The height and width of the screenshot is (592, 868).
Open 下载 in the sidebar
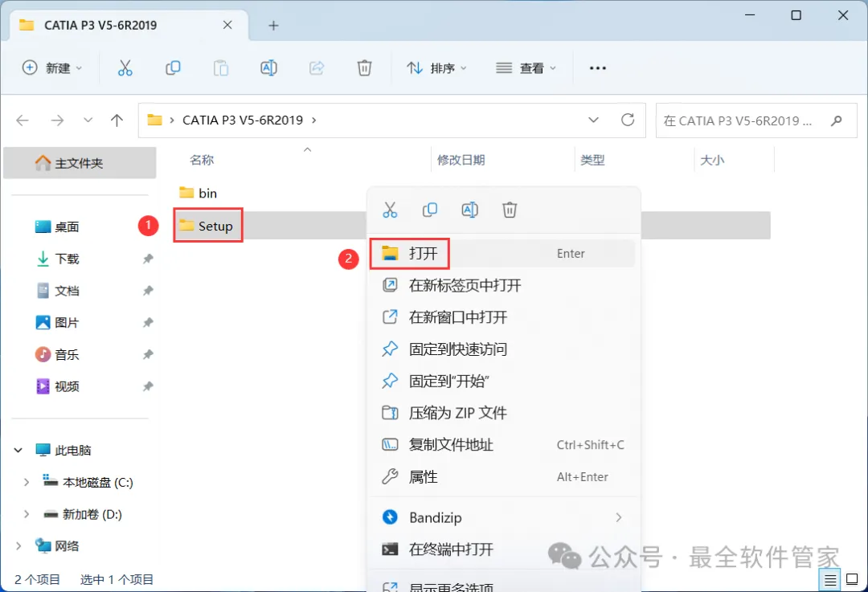pyautogui.click(x=67, y=259)
